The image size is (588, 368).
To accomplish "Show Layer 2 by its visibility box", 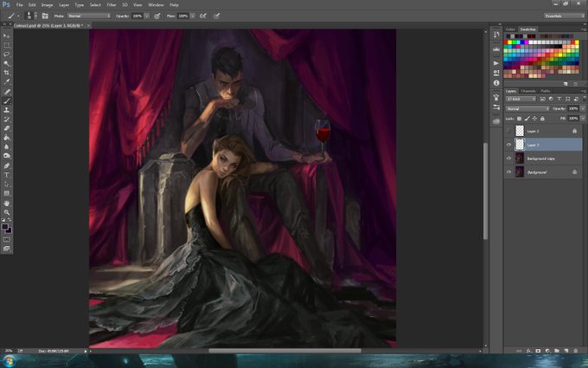I will point(508,131).
